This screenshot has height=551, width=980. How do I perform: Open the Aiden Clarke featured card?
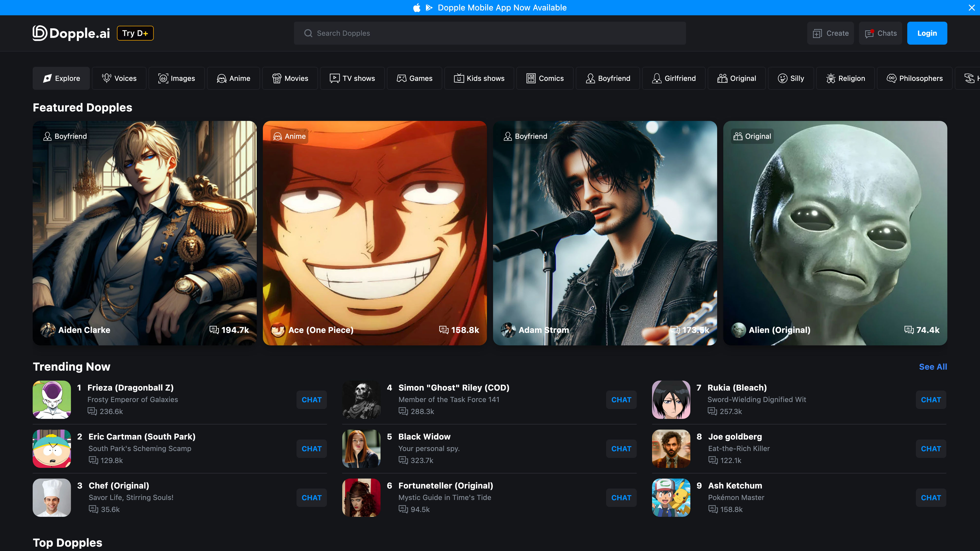point(144,233)
